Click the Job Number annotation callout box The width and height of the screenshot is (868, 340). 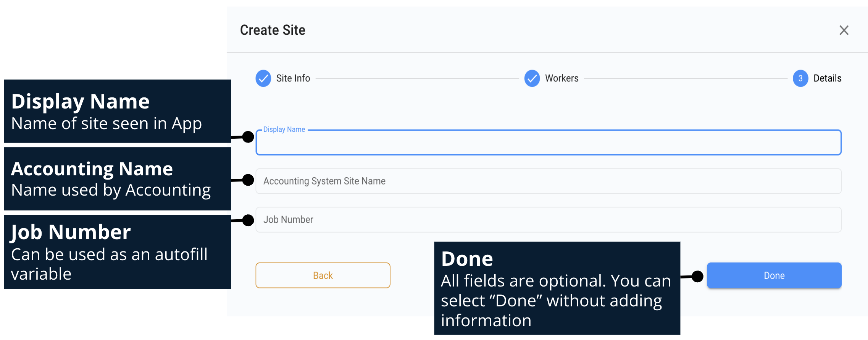(117, 252)
